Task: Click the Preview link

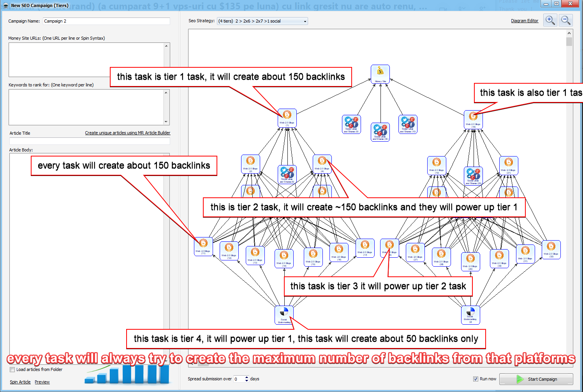Action: click(42, 382)
